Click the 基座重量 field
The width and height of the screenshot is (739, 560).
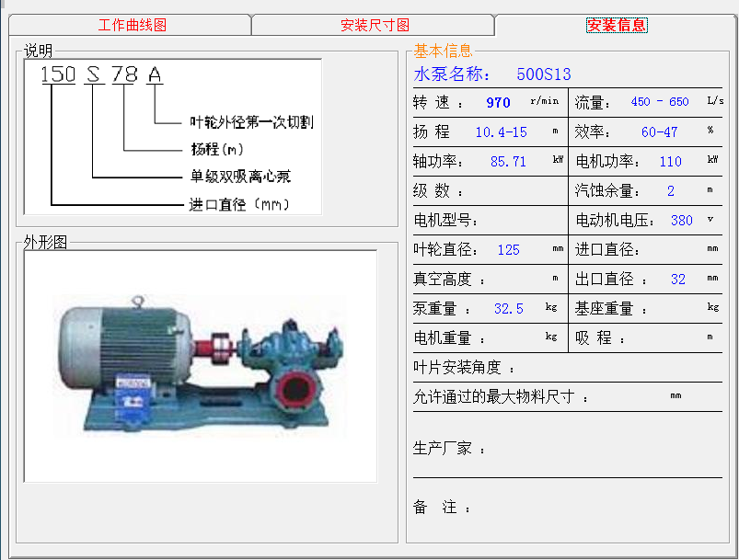point(646,308)
